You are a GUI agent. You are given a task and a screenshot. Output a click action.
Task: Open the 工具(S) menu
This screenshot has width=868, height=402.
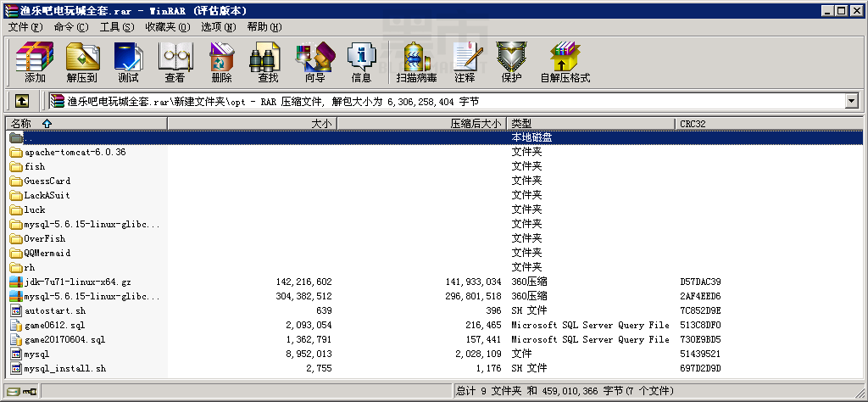click(x=117, y=27)
